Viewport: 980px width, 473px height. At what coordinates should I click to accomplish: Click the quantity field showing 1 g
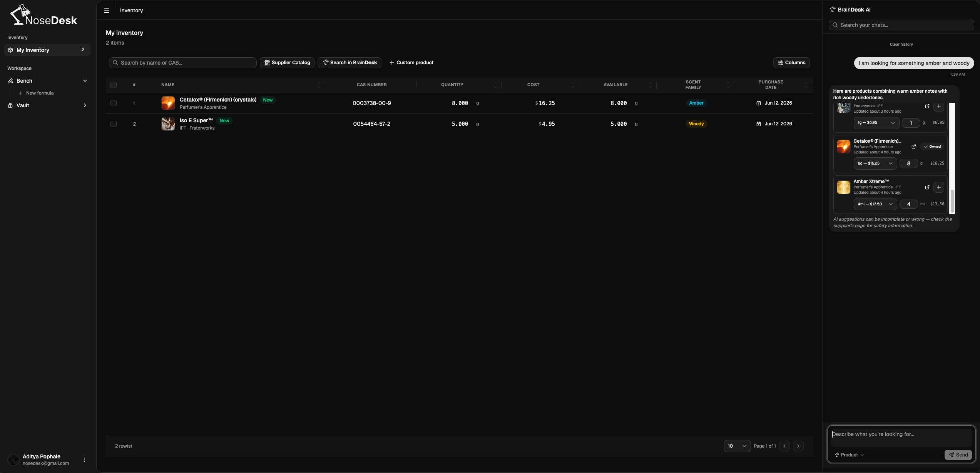[911, 123]
